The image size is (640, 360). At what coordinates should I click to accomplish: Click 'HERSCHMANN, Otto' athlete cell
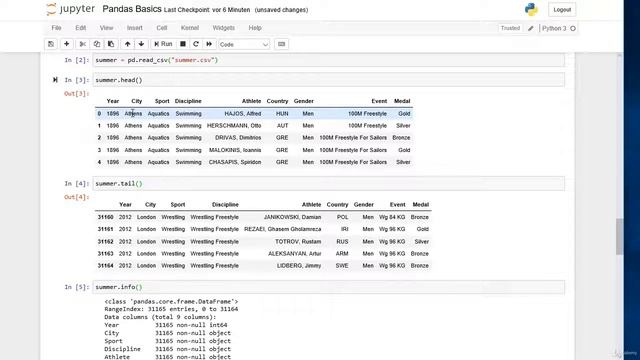click(x=234, y=126)
